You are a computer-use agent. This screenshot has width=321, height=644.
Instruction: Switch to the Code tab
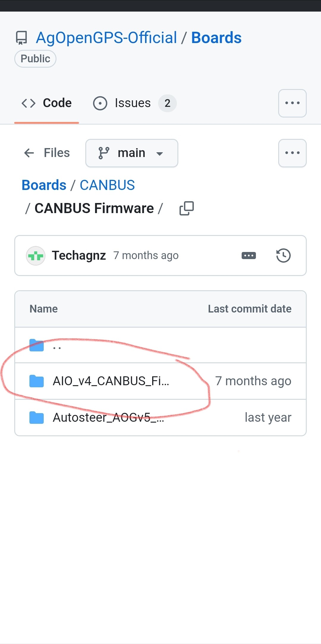tap(47, 103)
